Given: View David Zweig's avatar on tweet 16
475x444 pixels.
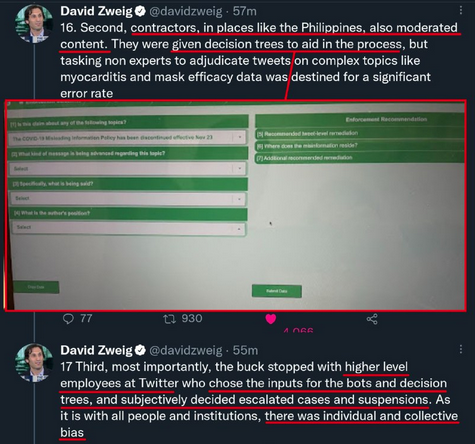Looking at the screenshot, I should [x=33, y=23].
